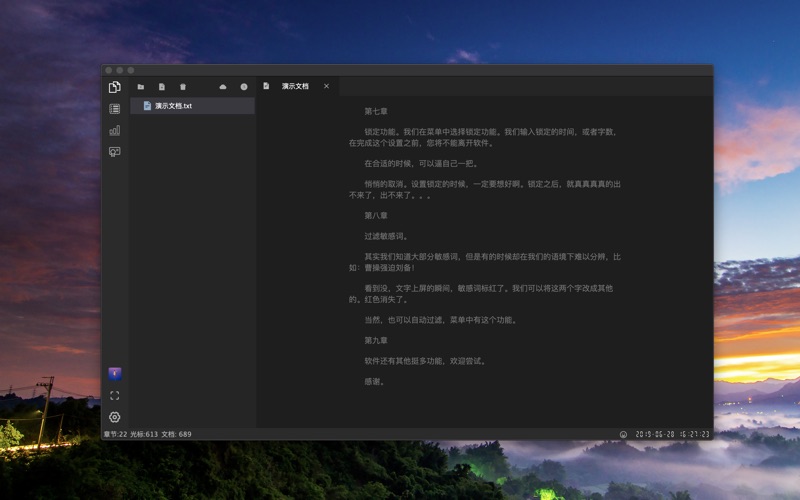Image resolution: width=800 pixels, height=500 pixels.
Task: Click the final line 感谢。
Action: point(374,381)
